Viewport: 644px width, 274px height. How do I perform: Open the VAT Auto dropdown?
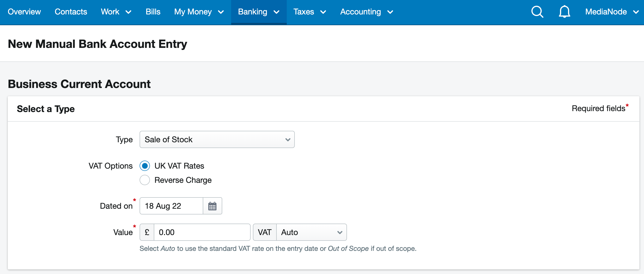coord(311,233)
